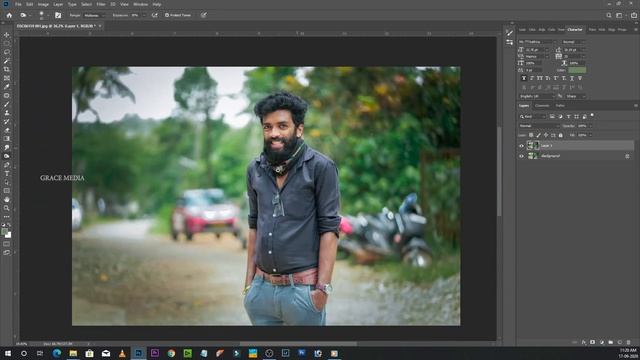Open the Range dropdown showing Midtones
The height and width of the screenshot is (360, 640).
point(93,15)
